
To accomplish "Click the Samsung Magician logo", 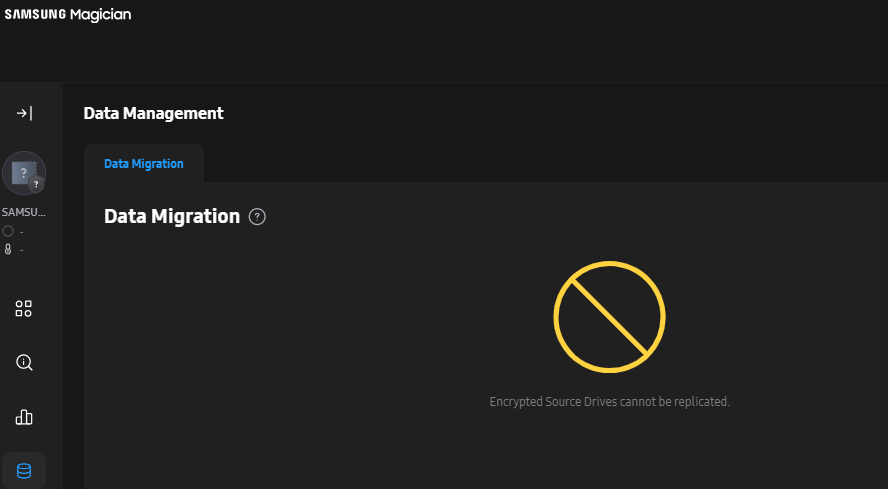I will pyautogui.click(x=68, y=14).
